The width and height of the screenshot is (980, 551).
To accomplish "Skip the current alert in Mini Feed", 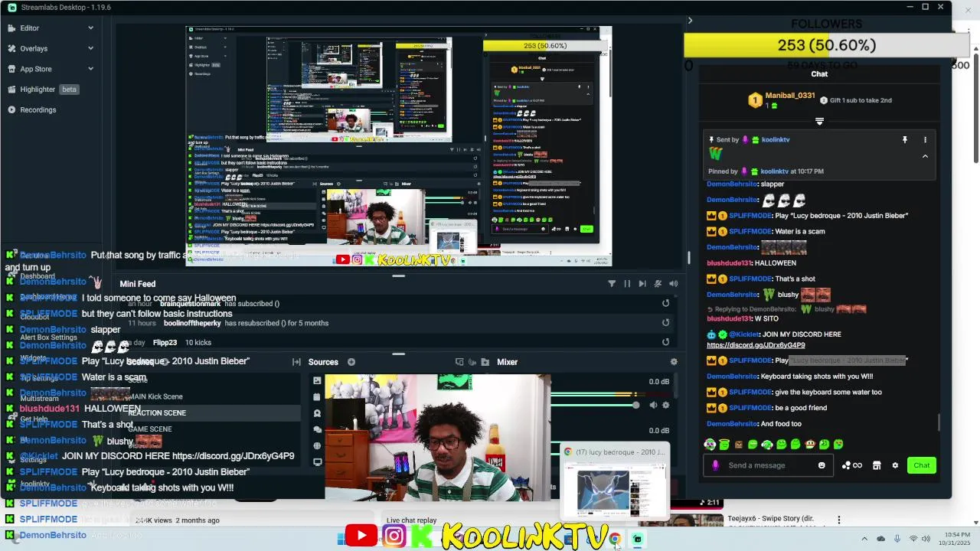I will pyautogui.click(x=642, y=284).
